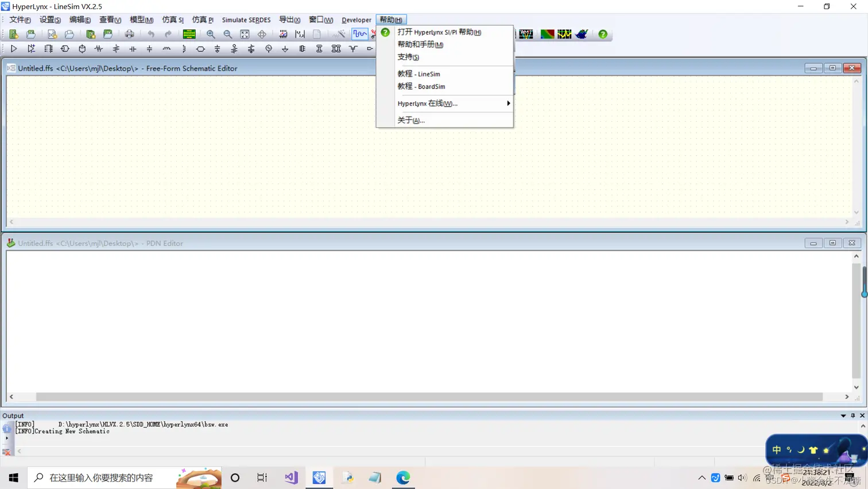Add the transmission line hexagon symbol

[x=200, y=49]
